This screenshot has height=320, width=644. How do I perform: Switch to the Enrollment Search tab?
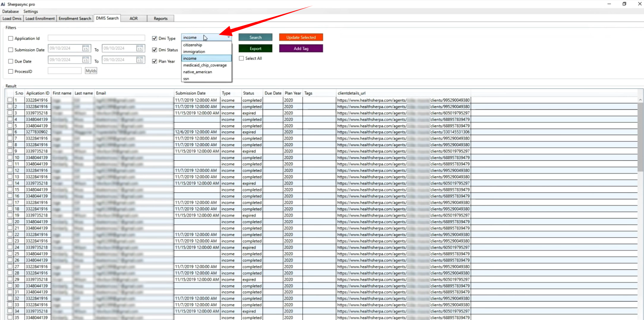click(x=75, y=19)
